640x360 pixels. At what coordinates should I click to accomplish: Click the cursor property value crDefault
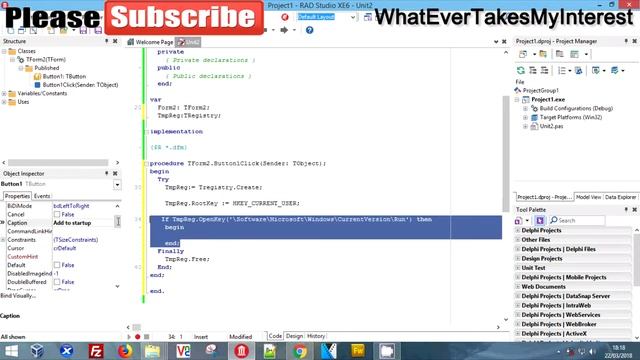point(65,248)
